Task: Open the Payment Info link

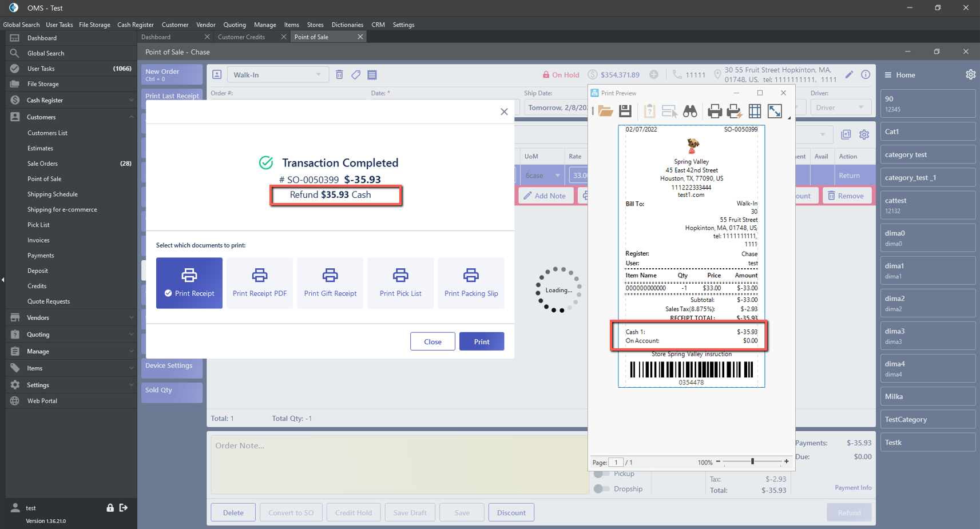Action: [x=852, y=488]
